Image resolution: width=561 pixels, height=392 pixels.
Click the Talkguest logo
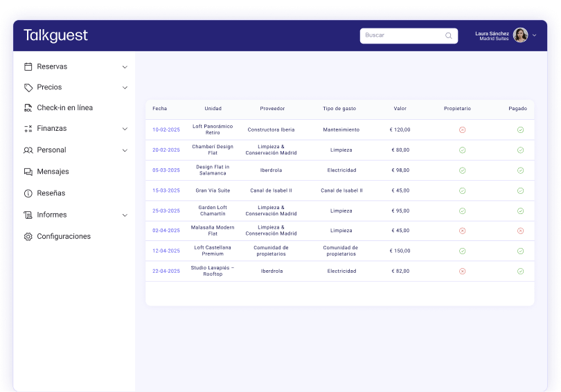pos(55,35)
